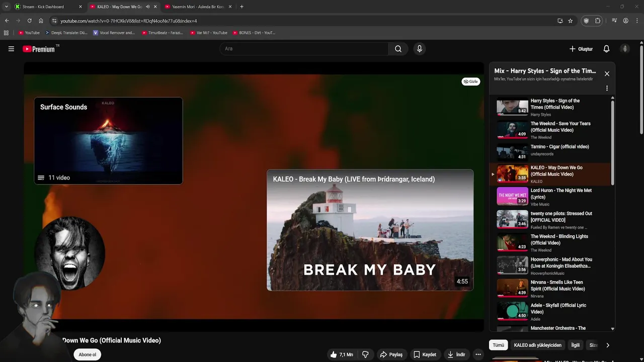This screenshot has height=362, width=644.
Task: View site information icon in address bar
Action: coord(54,21)
